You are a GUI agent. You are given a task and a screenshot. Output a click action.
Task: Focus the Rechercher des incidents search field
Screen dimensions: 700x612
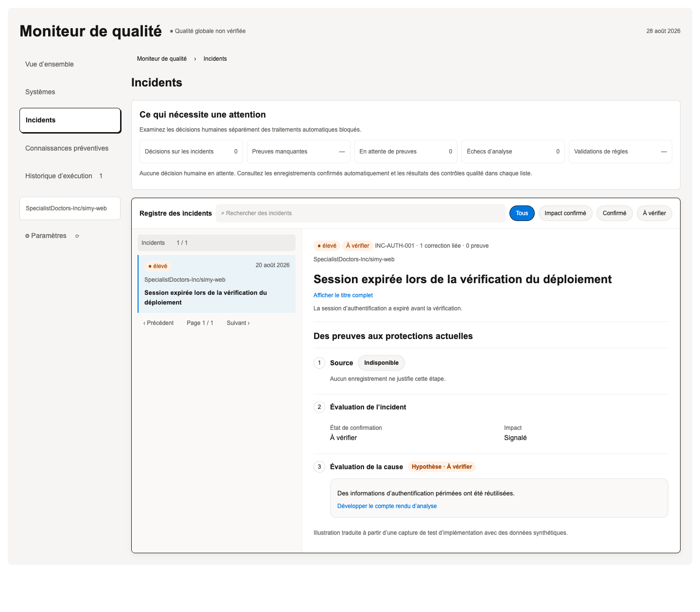point(361,213)
